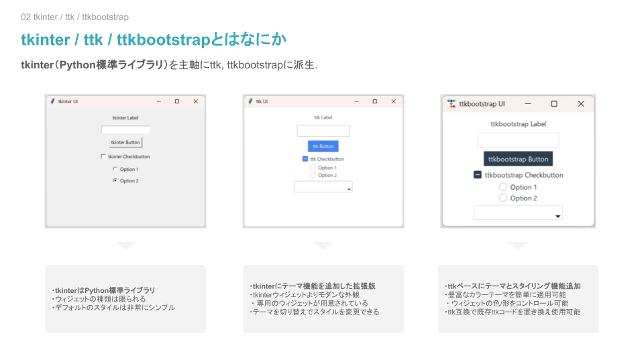The height and width of the screenshot is (362, 644).
Task: Click the ttkbootstrap UI window logo icon
Action: coord(451,104)
